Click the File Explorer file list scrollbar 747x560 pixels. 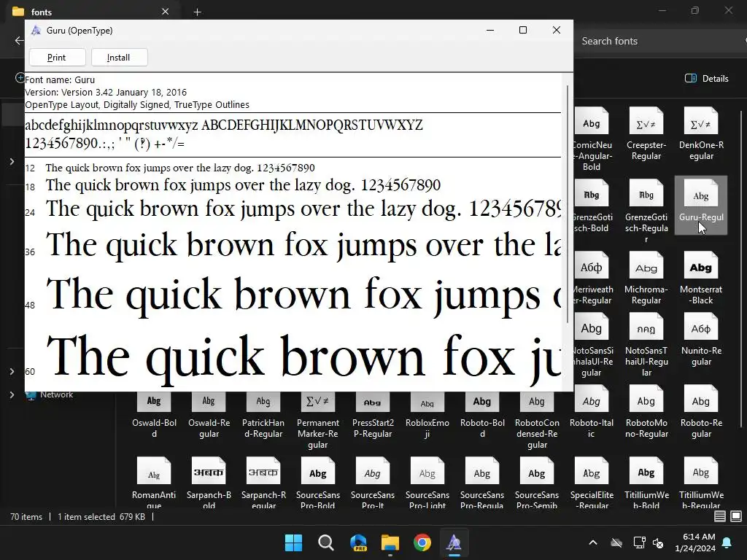(x=741, y=269)
